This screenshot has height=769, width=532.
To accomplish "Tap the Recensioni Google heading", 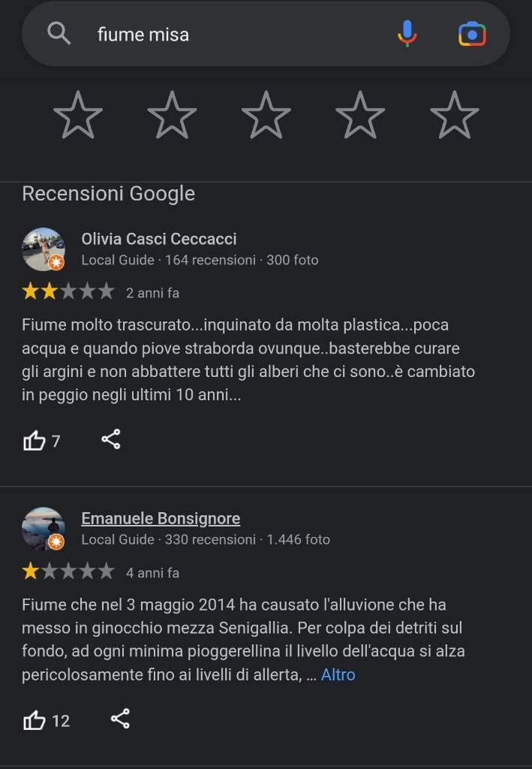I will 109,194.
